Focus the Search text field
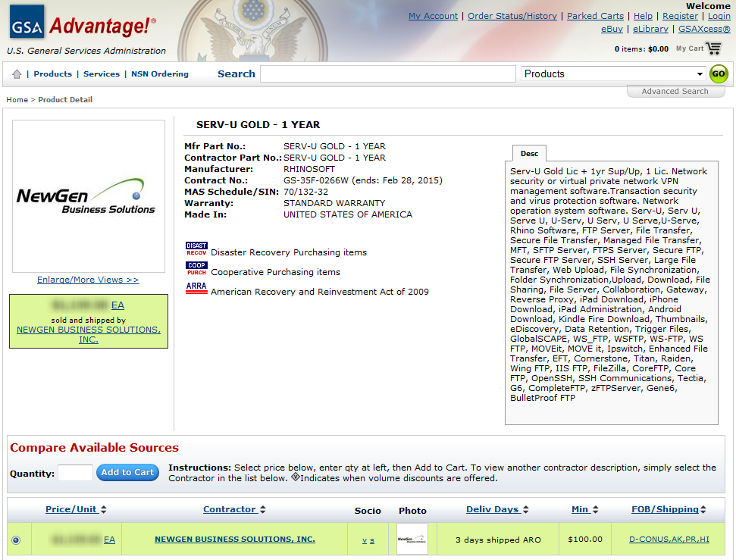Viewport: 736px width, 560px height. click(x=388, y=74)
